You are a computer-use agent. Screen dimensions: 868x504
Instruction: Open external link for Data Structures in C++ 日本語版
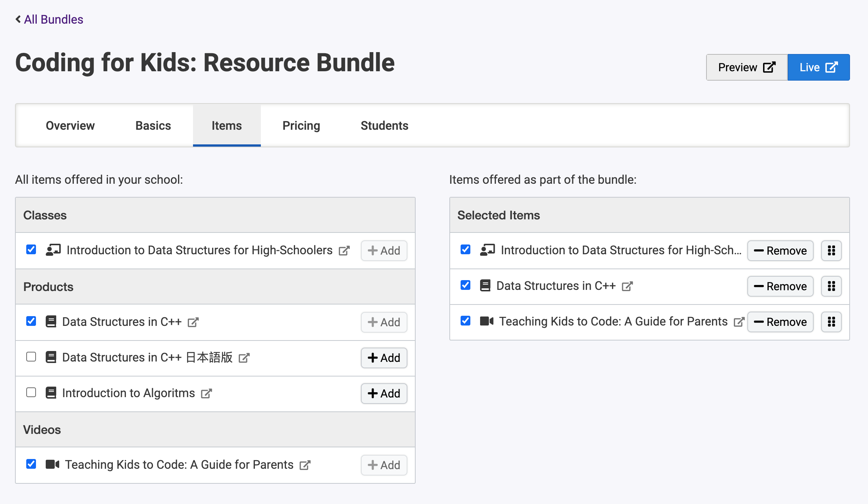point(244,358)
